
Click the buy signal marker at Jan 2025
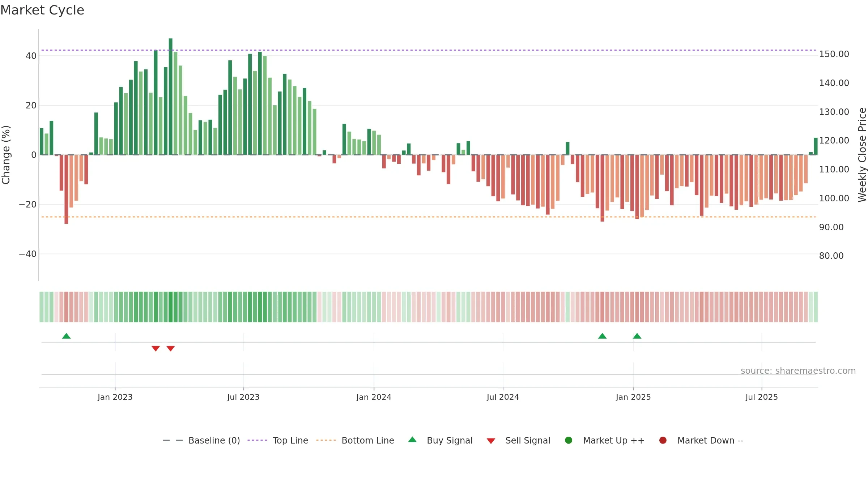point(637,336)
